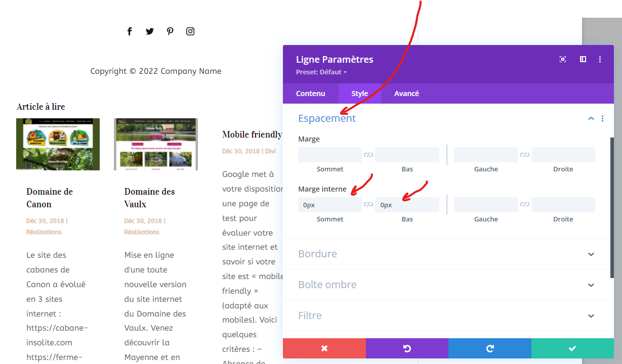The image size is (622, 364).
Task: Click the Marge interne Sommet input field
Action: click(x=330, y=205)
